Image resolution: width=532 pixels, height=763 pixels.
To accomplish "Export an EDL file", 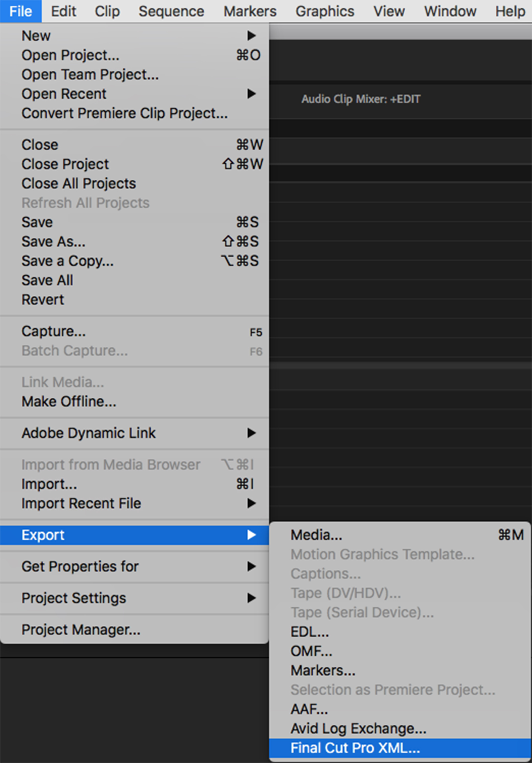I will [309, 632].
